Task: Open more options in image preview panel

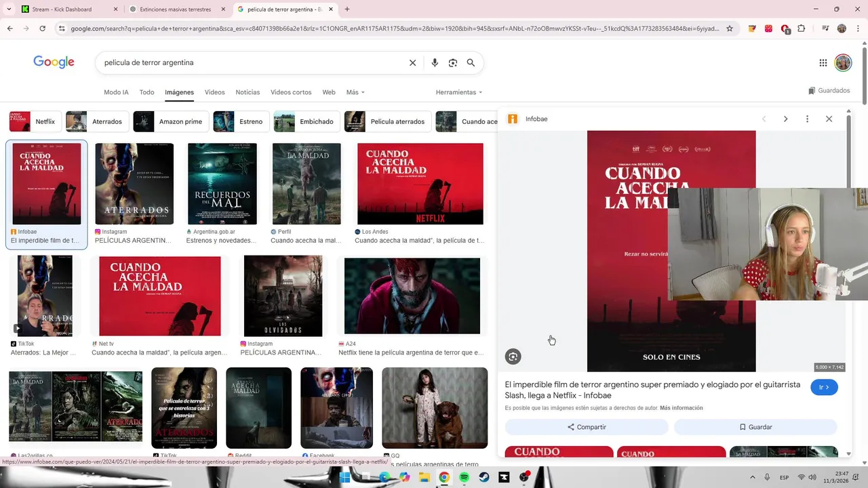Action: tap(807, 119)
